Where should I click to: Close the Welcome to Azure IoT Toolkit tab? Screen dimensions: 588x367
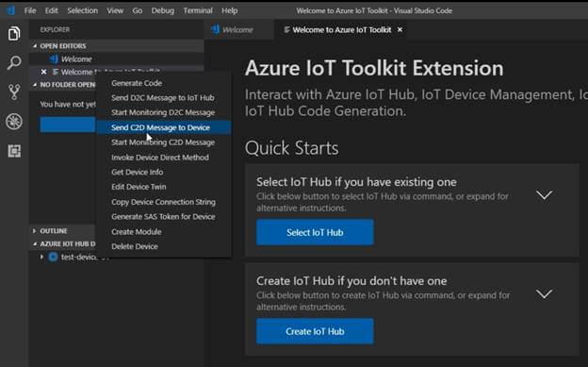400,29
